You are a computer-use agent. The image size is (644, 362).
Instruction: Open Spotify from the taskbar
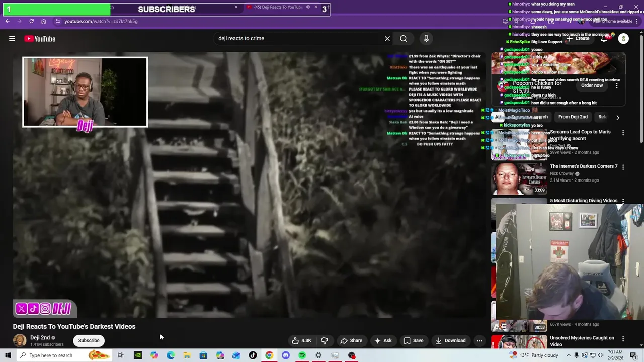coord(302,355)
